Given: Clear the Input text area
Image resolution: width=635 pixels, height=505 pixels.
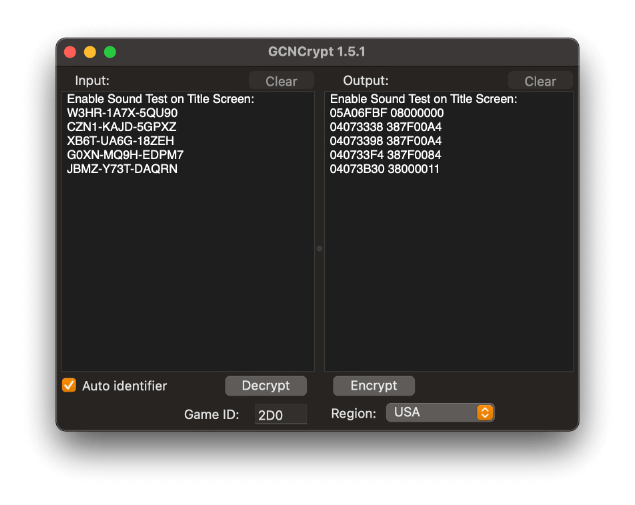Looking at the screenshot, I should click(x=281, y=81).
